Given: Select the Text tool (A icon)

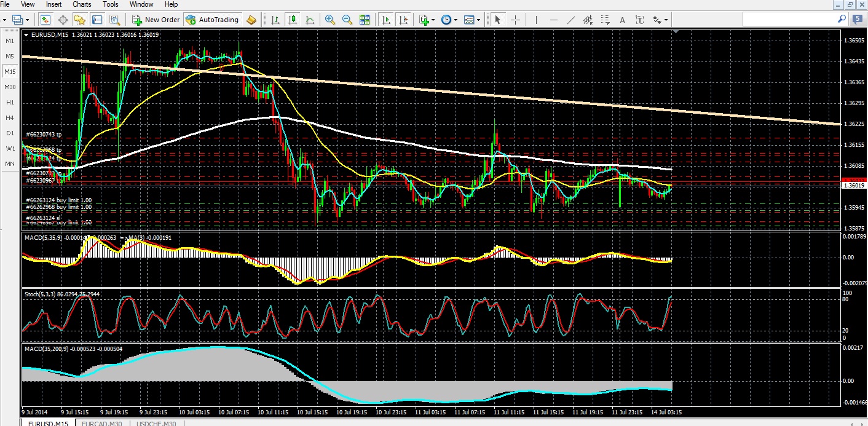Looking at the screenshot, I should tap(622, 20).
